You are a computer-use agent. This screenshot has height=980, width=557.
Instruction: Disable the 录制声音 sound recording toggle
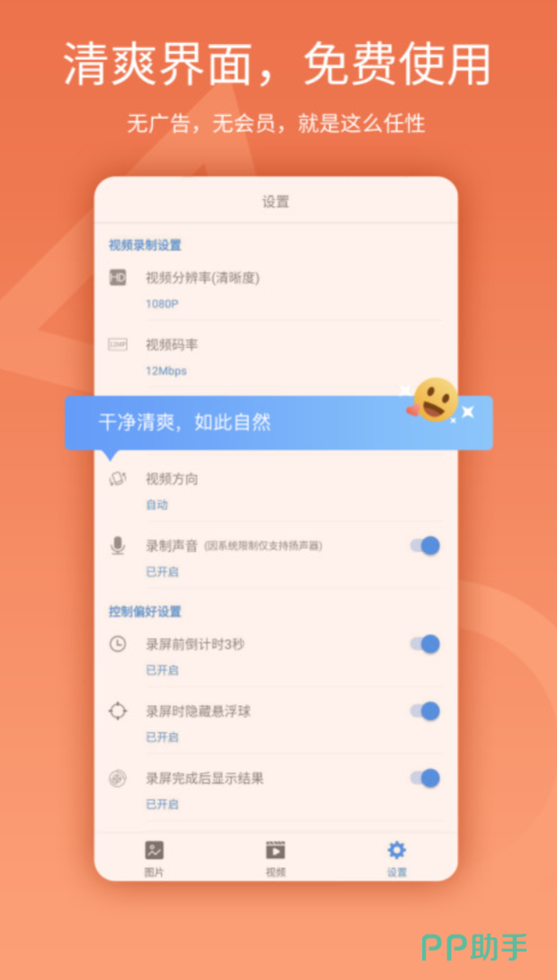pos(425,545)
